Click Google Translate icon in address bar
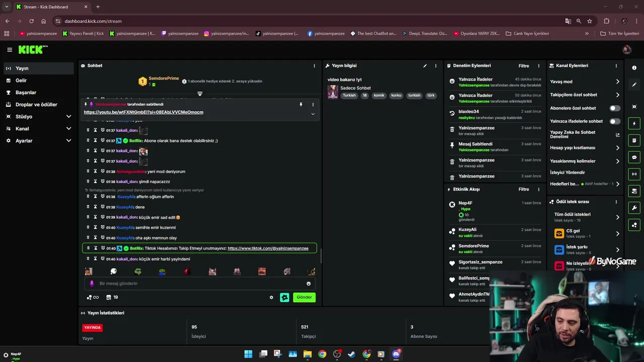Image resolution: width=644 pixels, height=362 pixels. tap(568, 21)
